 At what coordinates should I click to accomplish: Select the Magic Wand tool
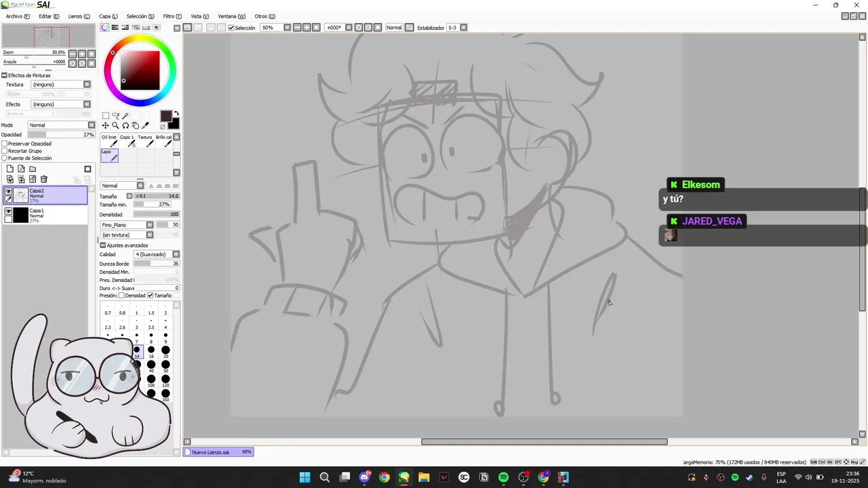[125, 116]
